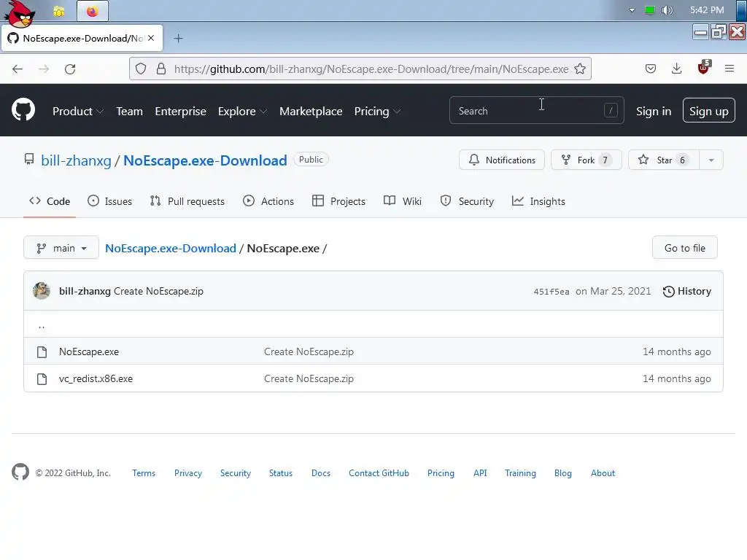Click the GitHub Octocat logo in header
747x560 pixels.
pos(23,110)
